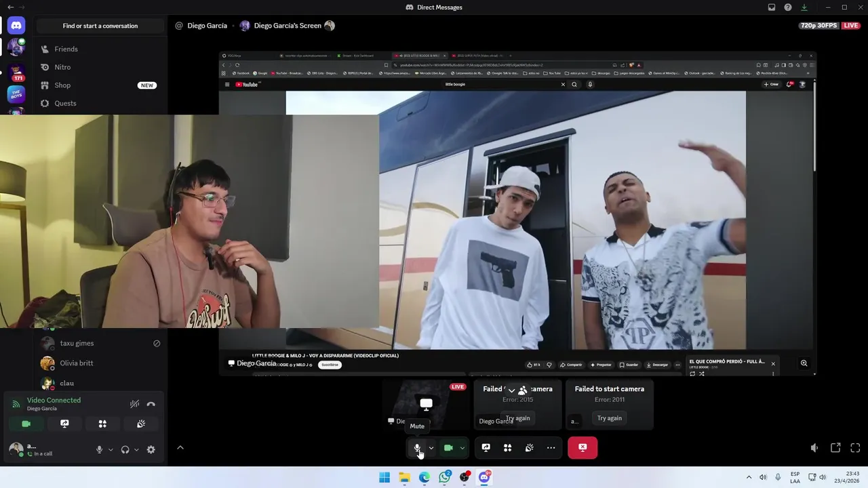868x488 pixels.
Task: Open The Boys server icon
Action: [16, 94]
